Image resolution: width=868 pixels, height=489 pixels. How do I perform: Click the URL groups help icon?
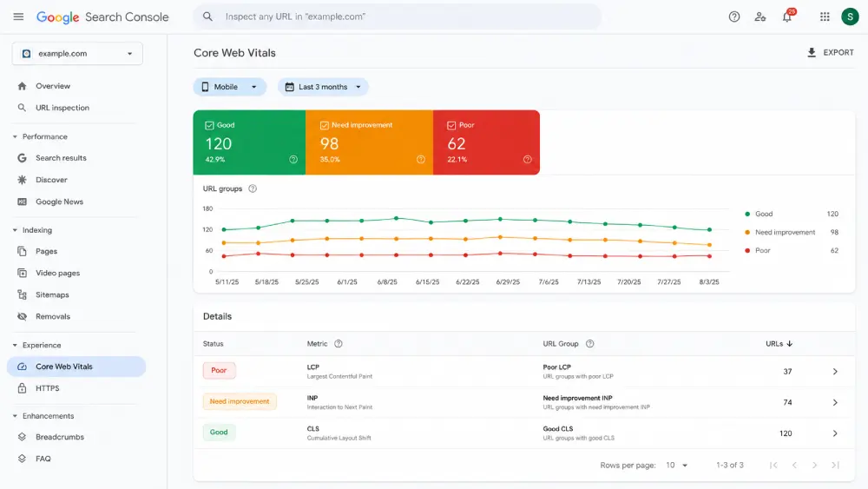[x=253, y=188]
